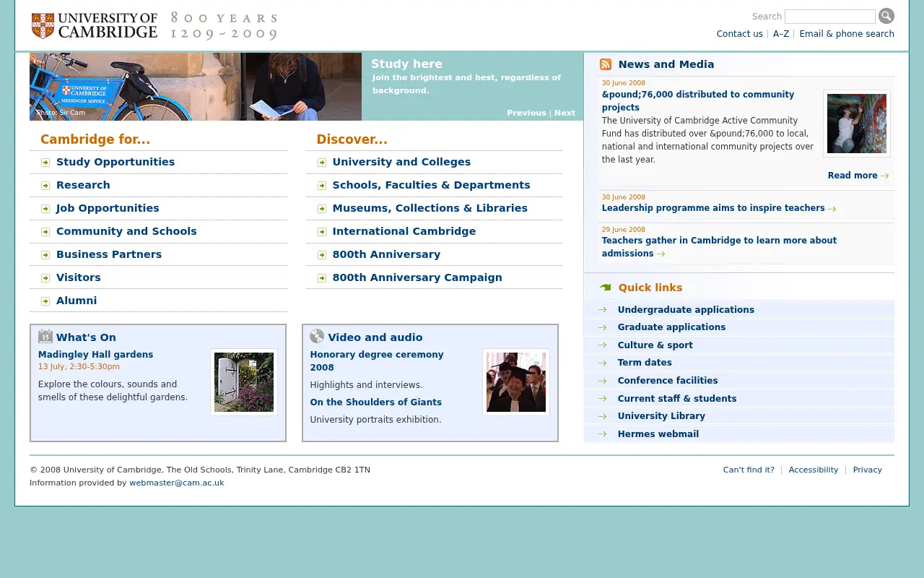Click the arrow bullet next to Alumni

45,301
